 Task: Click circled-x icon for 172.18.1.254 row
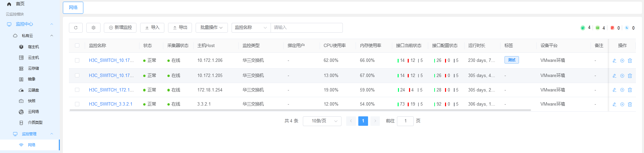622,90
